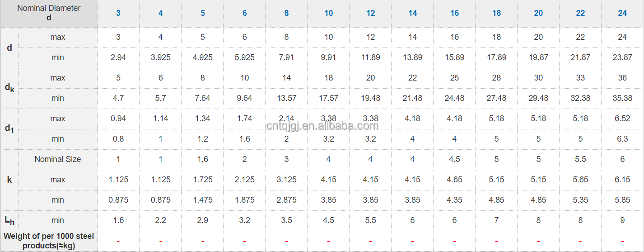Select the 0.875 k min value under diameter 3

point(118,200)
